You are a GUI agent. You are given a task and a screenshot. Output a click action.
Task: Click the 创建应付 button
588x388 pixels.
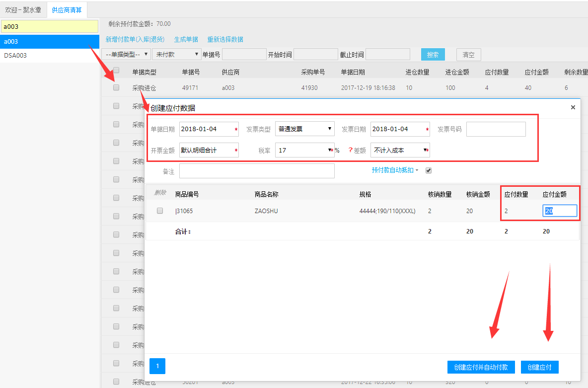click(540, 367)
